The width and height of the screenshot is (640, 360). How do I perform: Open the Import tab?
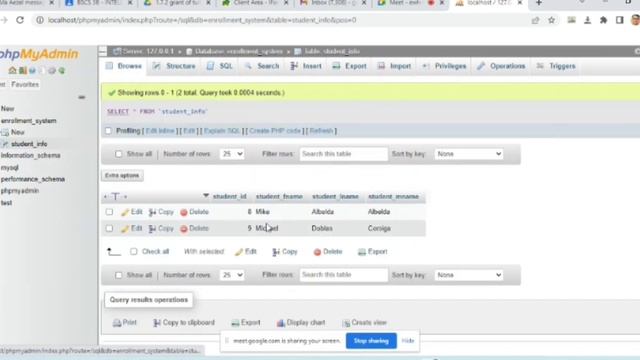[394, 66]
